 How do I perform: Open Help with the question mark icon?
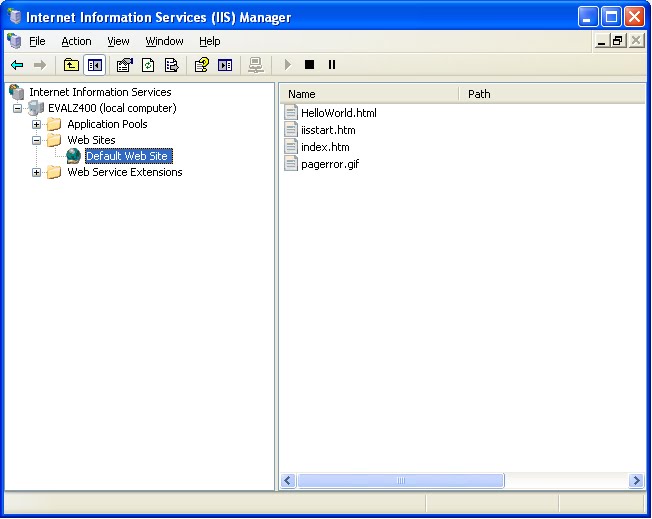(x=202, y=65)
